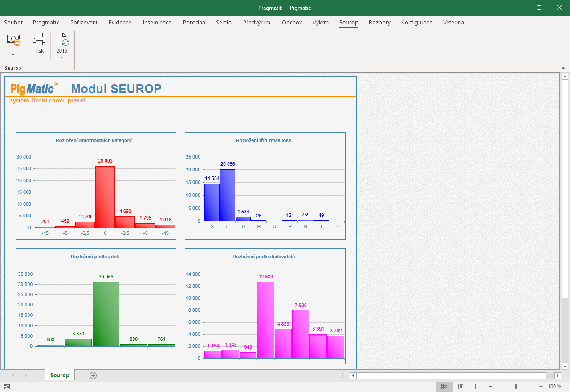The image size is (570, 392).
Task: Select the Seurop sheet tab at bottom
Action: click(x=60, y=375)
